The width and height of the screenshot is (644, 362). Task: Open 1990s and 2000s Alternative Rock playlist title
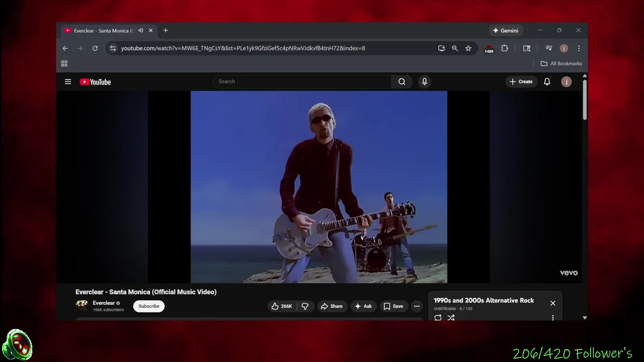484,300
